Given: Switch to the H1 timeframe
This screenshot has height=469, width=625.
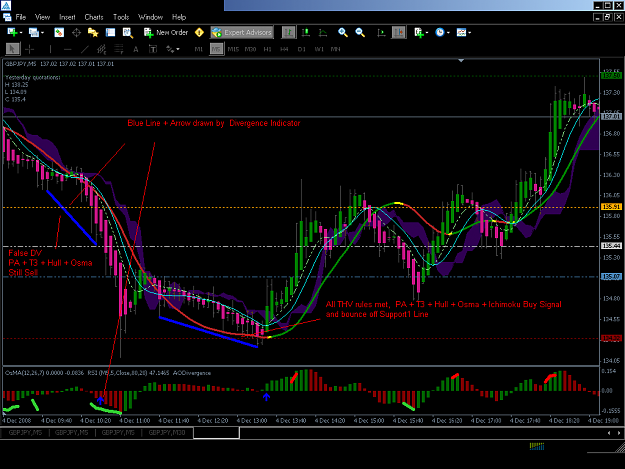Looking at the screenshot, I should pos(267,49).
